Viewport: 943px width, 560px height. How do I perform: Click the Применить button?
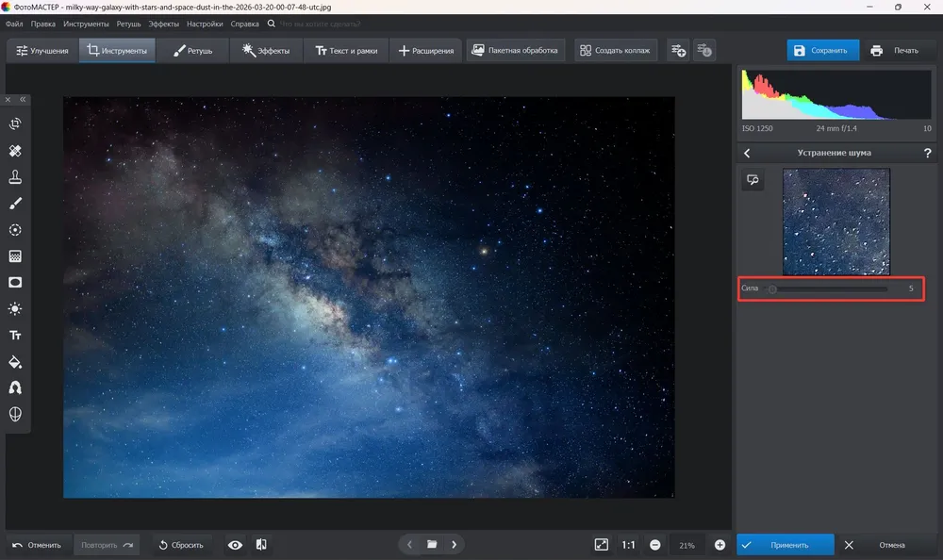tap(786, 545)
